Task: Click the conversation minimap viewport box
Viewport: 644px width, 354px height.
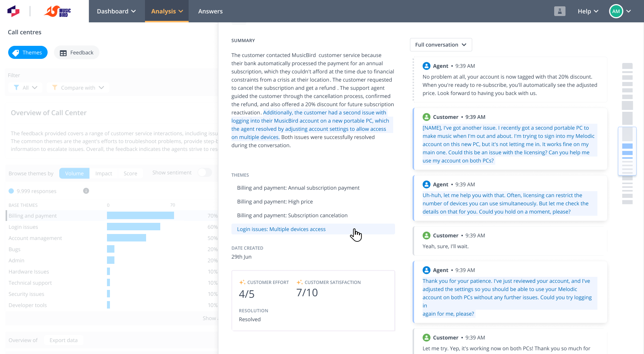Action: pyautogui.click(x=627, y=151)
